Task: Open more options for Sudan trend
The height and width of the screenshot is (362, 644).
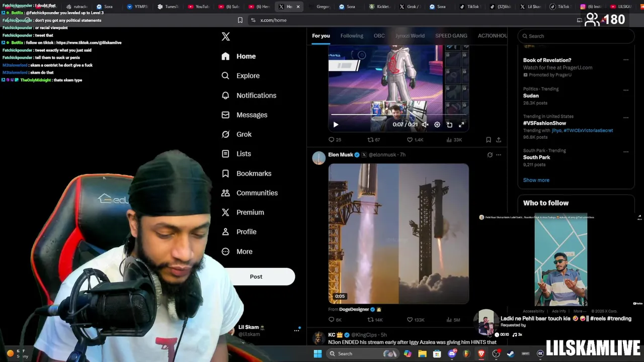Action: click(x=626, y=90)
